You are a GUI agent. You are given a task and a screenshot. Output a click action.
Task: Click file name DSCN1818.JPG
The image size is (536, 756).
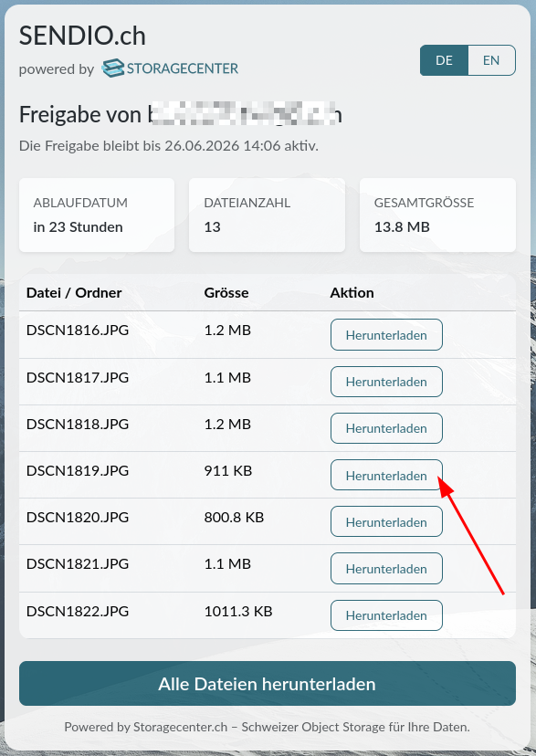[78, 424]
